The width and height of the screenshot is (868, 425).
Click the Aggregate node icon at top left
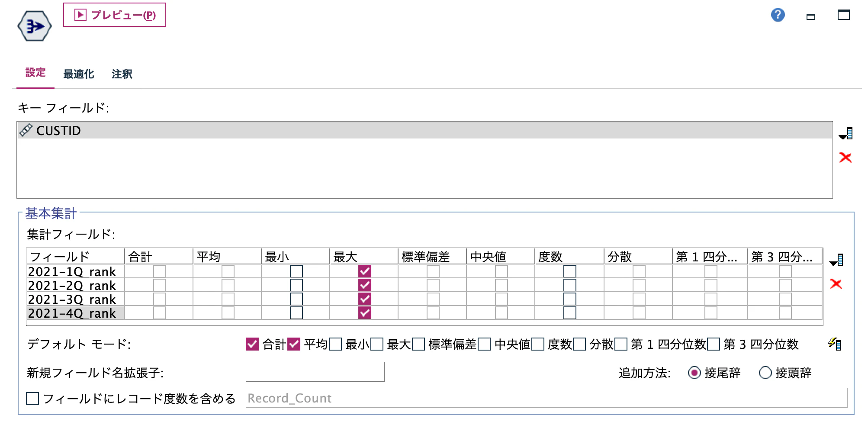point(34,26)
